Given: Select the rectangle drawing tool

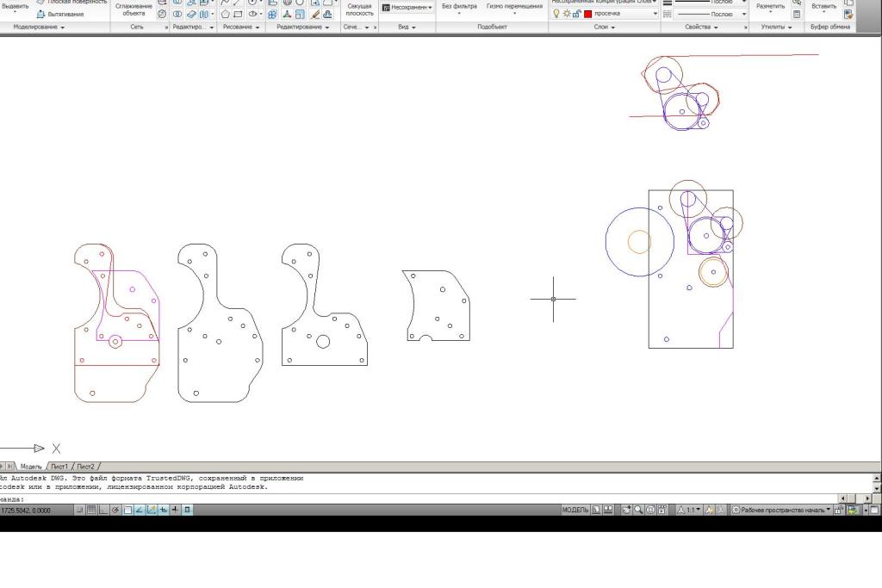Looking at the screenshot, I should point(238,14).
